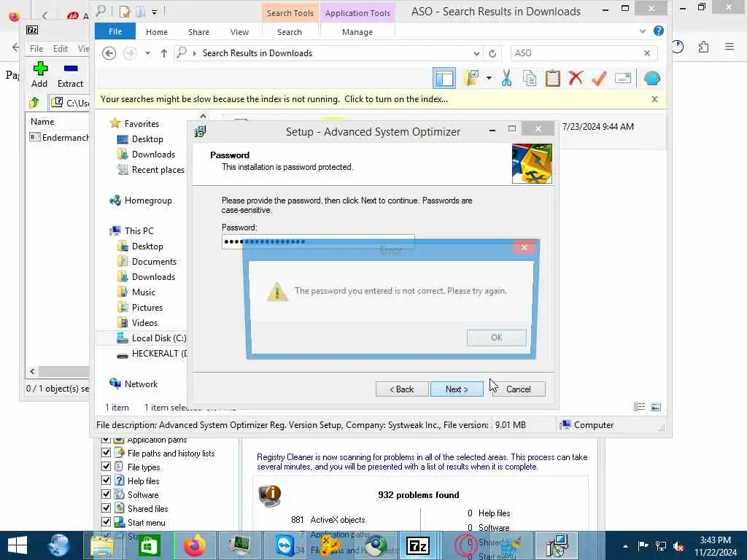Open Desktop under Favorites

coord(147,139)
